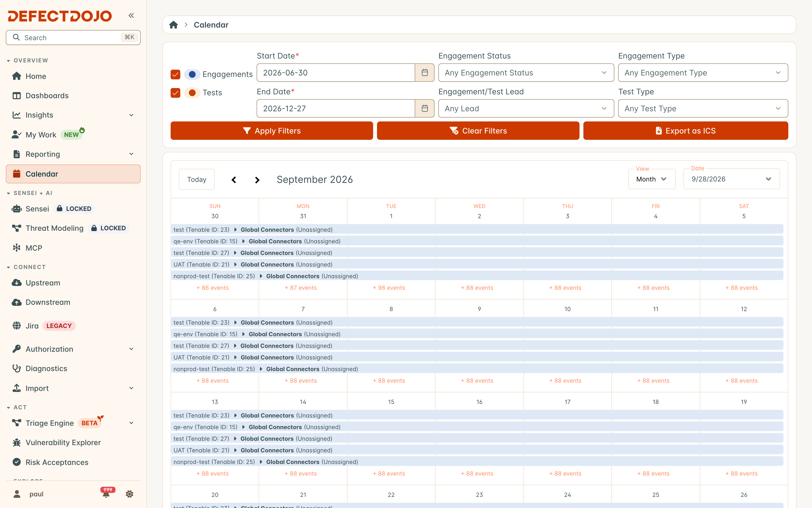
Task: Expand Insights submenu
Action: (x=131, y=115)
